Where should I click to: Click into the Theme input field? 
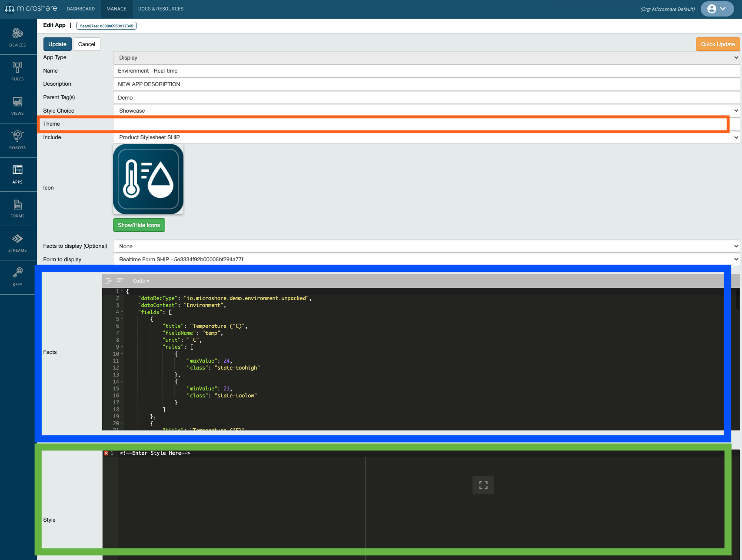click(426, 124)
